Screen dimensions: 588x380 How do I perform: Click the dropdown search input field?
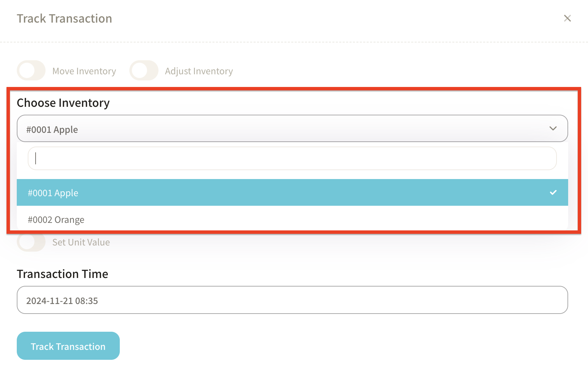292,159
